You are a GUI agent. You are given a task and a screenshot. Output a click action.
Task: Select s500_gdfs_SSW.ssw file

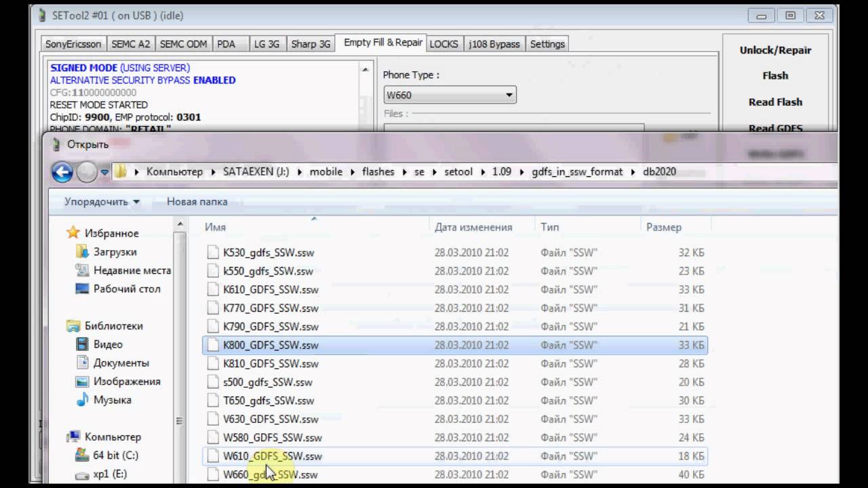[x=455, y=382]
